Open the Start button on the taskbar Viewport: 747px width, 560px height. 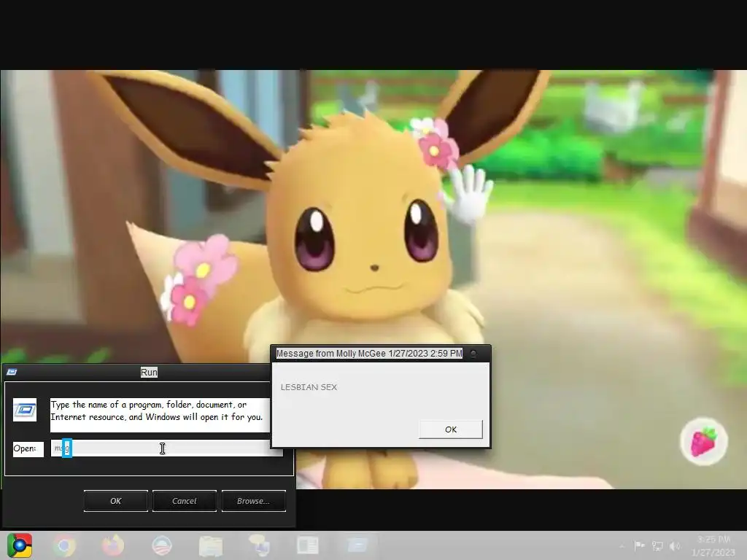tap(20, 545)
